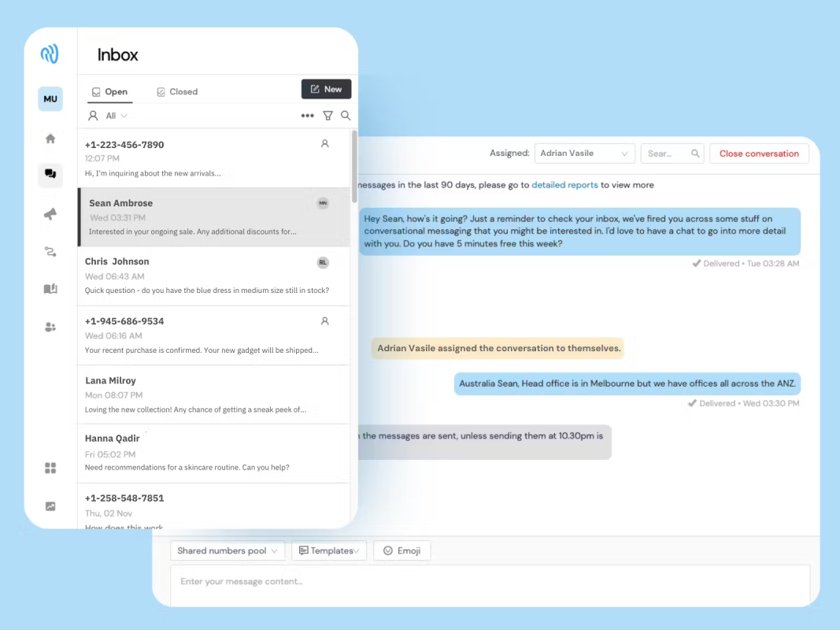Switch to the Closed tab
Viewport: 840px width, 630px height.
click(x=177, y=91)
